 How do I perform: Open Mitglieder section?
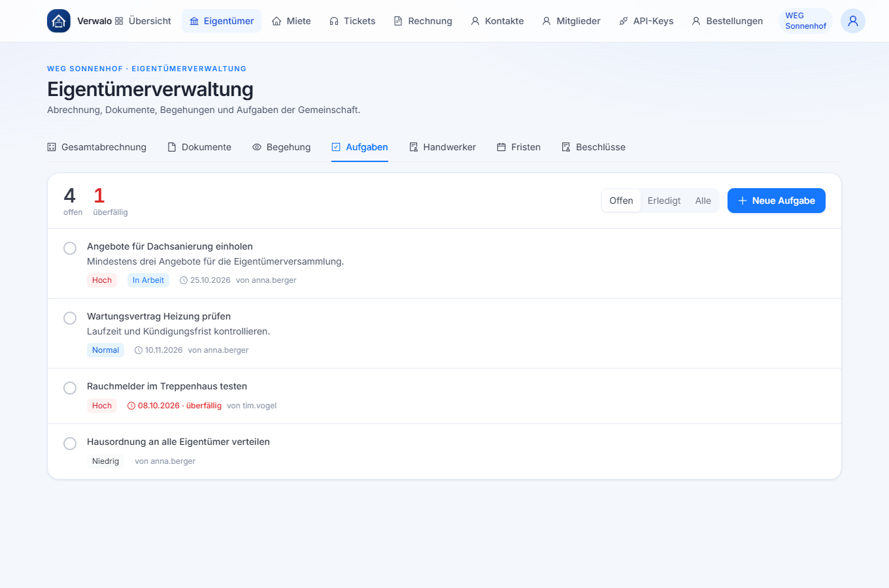571,21
